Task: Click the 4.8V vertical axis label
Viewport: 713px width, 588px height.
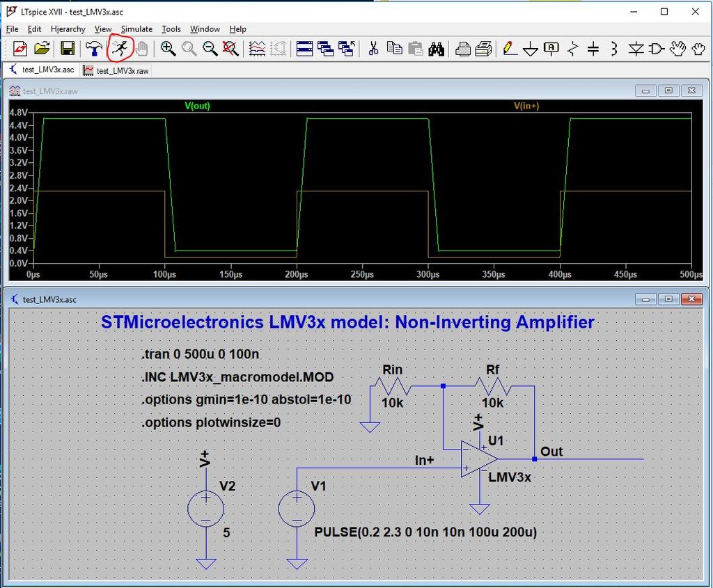Action: (x=18, y=112)
